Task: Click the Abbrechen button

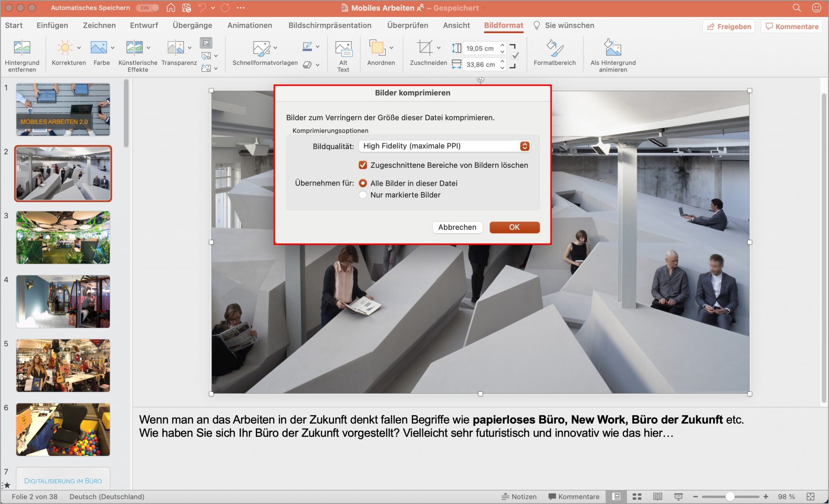Action: (457, 227)
